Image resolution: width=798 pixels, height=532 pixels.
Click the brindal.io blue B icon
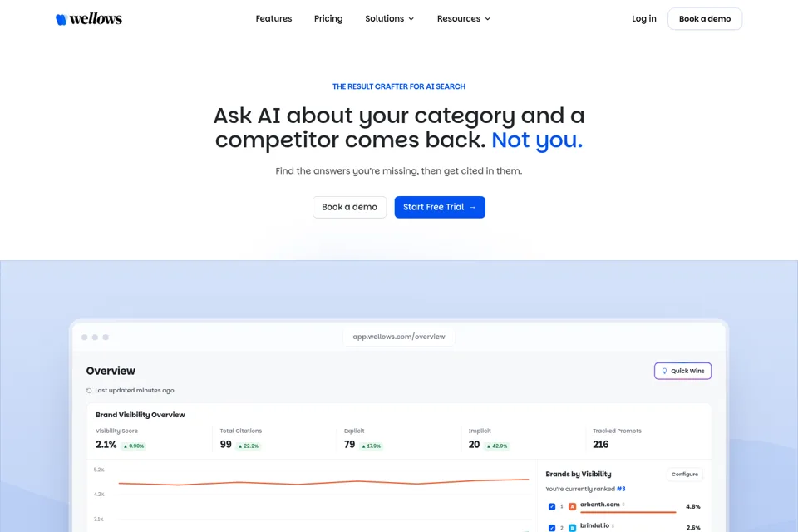572,528
